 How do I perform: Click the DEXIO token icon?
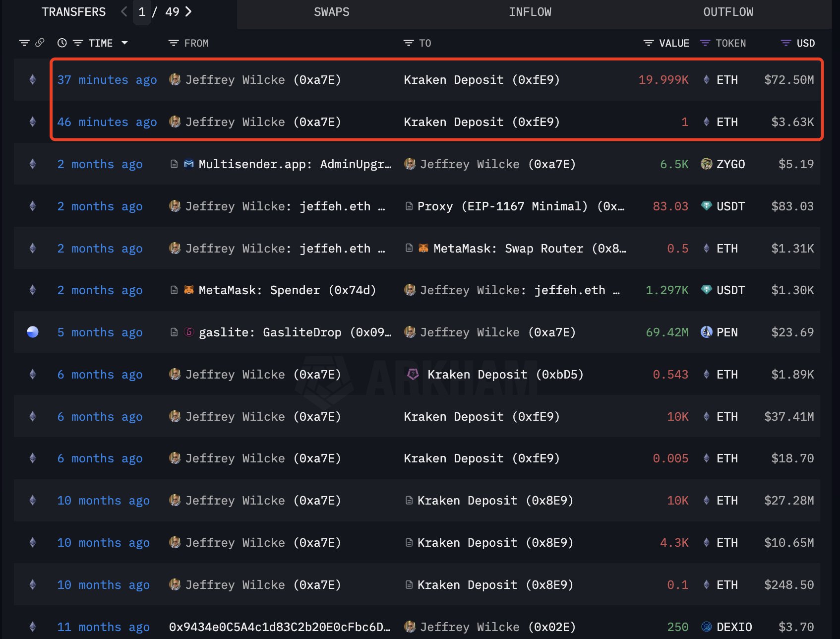(706, 627)
